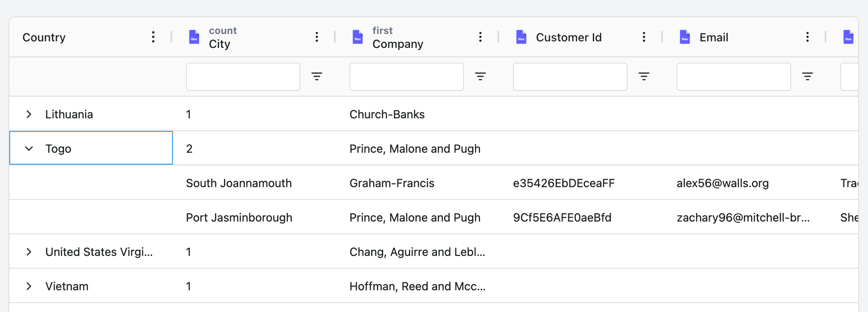868x312 pixels.
Task: Click the file icon beside City header
Action: (x=194, y=37)
